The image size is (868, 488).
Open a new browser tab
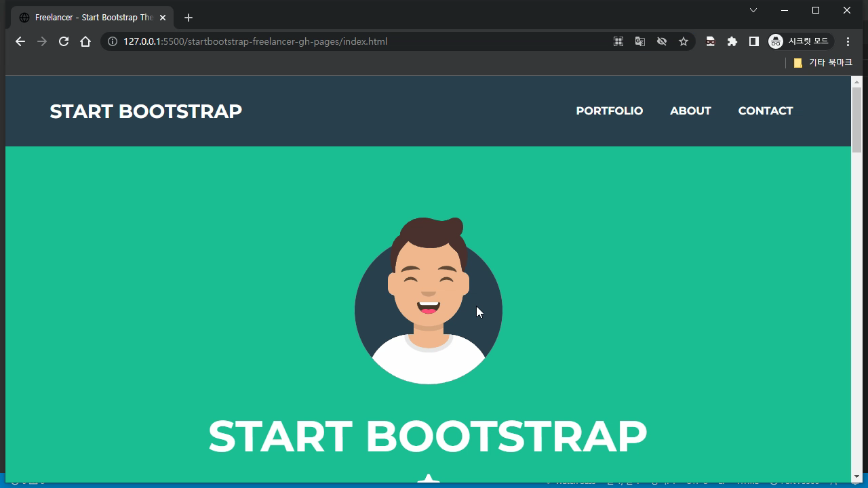[x=189, y=18]
